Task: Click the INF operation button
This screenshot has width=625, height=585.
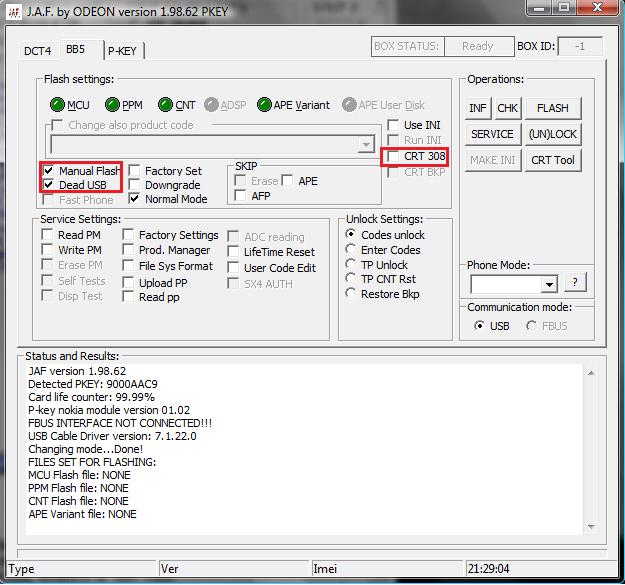Action: [x=478, y=108]
